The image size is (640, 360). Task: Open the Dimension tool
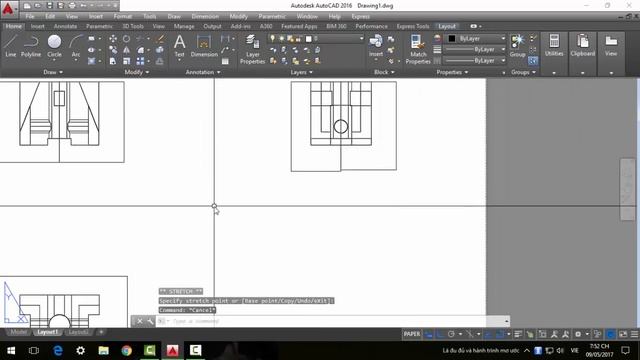(x=204, y=46)
